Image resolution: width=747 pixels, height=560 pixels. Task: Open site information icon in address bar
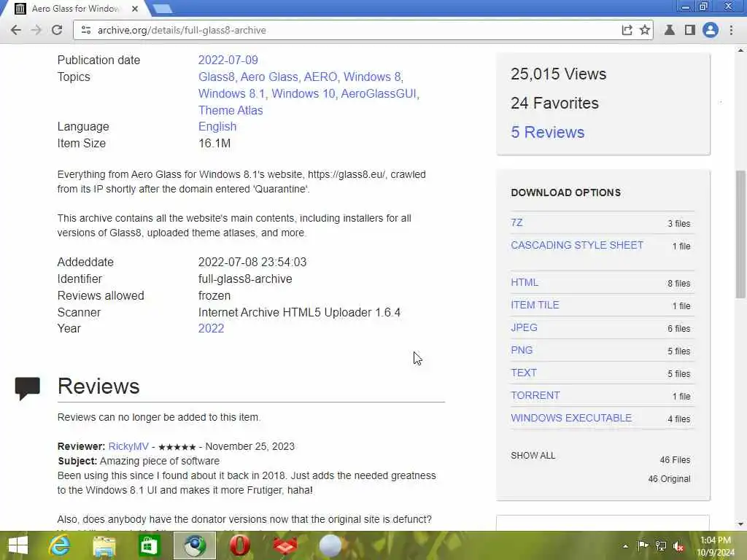pyautogui.click(x=86, y=30)
